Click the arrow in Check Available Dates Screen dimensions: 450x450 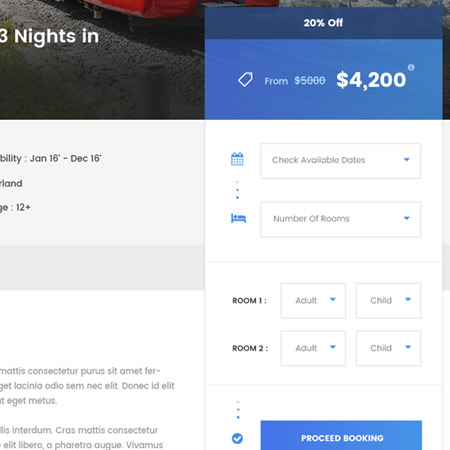(407, 160)
